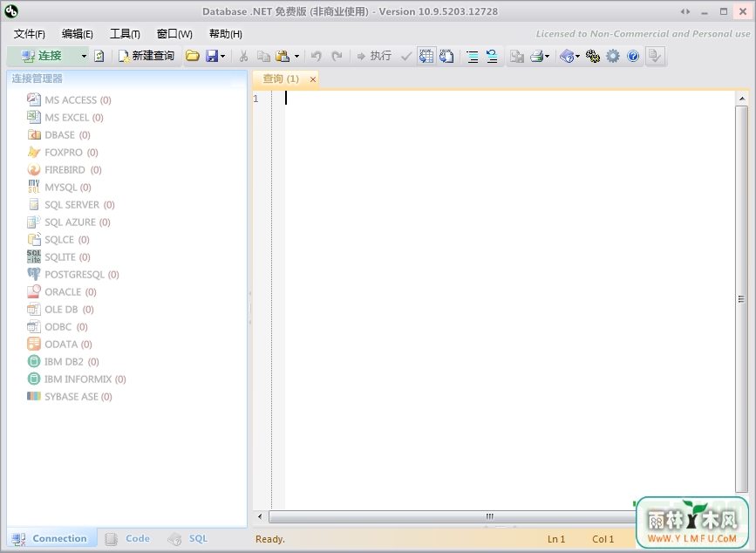The width and height of the screenshot is (756, 553).
Task: Select IBM INFORMIX (0) node
Action: tap(85, 379)
